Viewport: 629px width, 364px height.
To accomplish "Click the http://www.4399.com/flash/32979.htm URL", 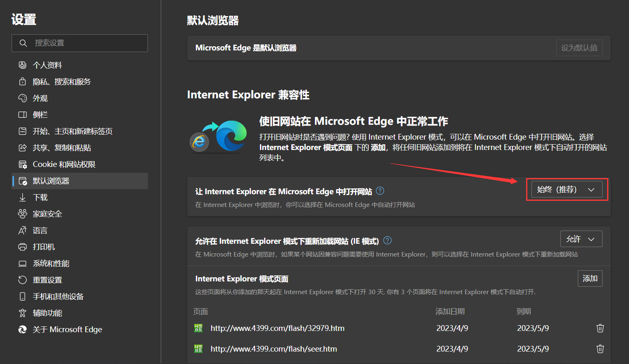I will coord(277,328).
